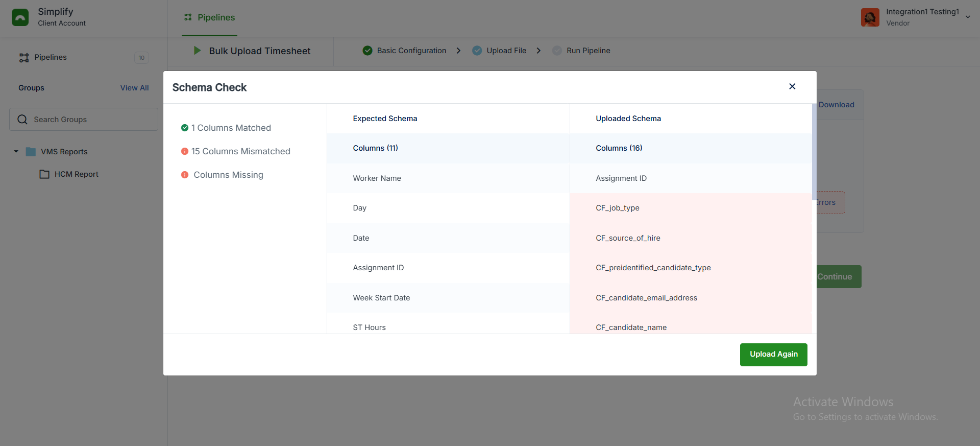Open the Integration1 Testing1 account dropdown
The image size is (980, 446).
(x=967, y=17)
